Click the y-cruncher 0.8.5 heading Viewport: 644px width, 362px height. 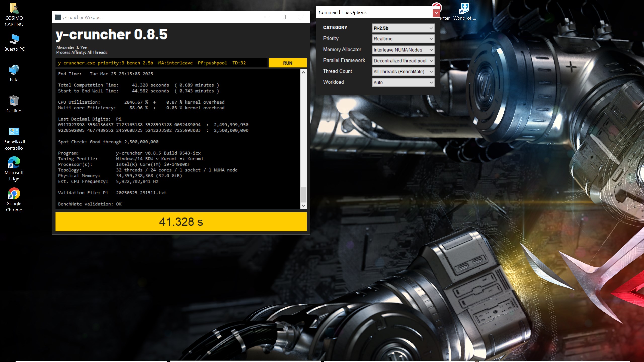111,35
